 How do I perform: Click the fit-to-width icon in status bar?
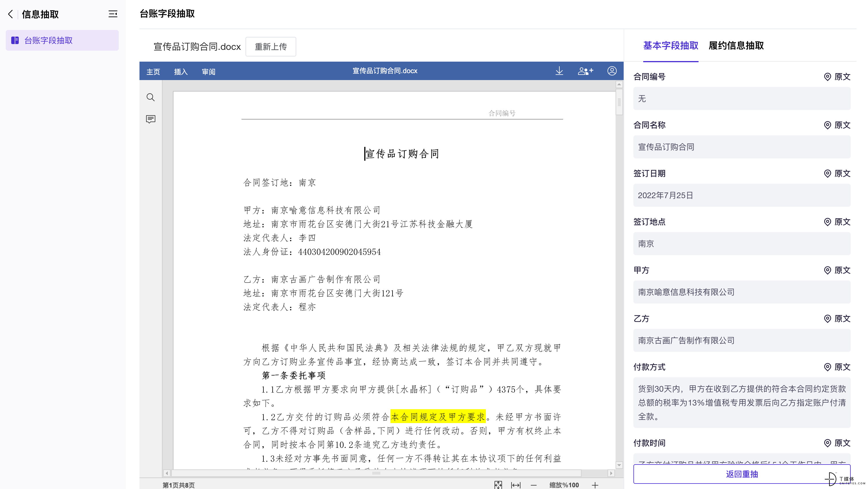click(516, 485)
